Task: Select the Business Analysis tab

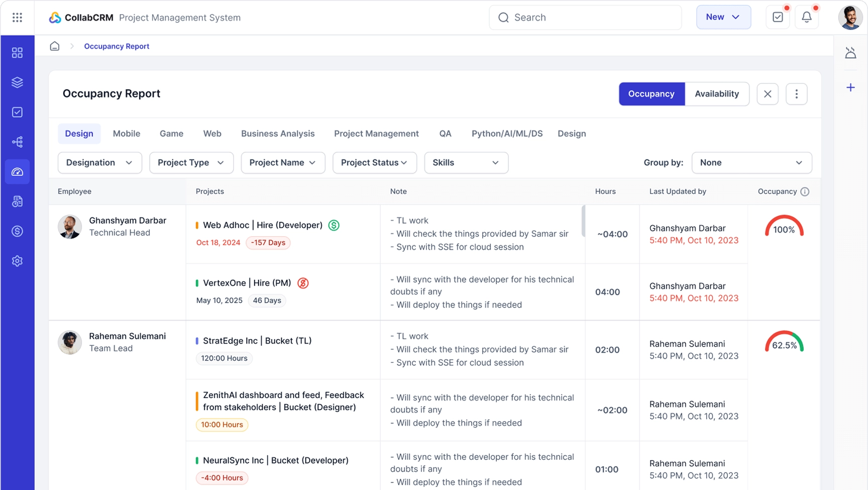Action: pos(278,134)
